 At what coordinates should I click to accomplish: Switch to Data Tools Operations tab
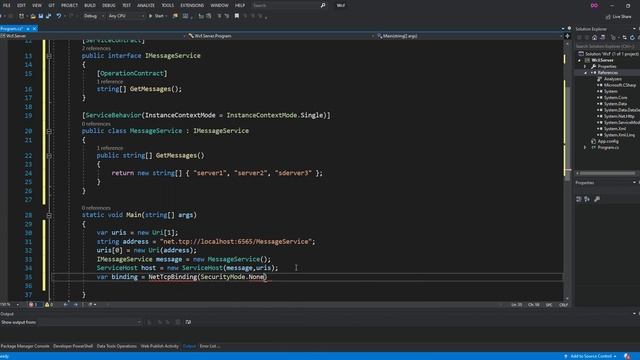(117, 346)
